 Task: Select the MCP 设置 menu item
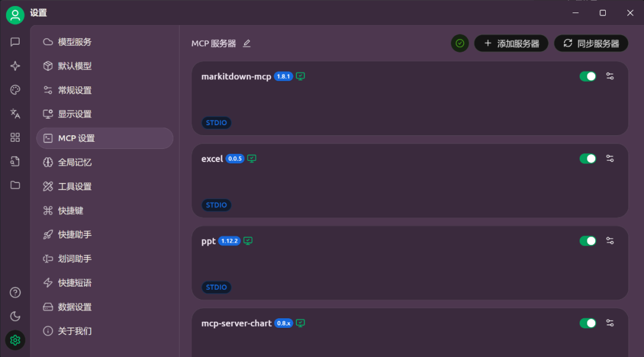click(x=105, y=138)
